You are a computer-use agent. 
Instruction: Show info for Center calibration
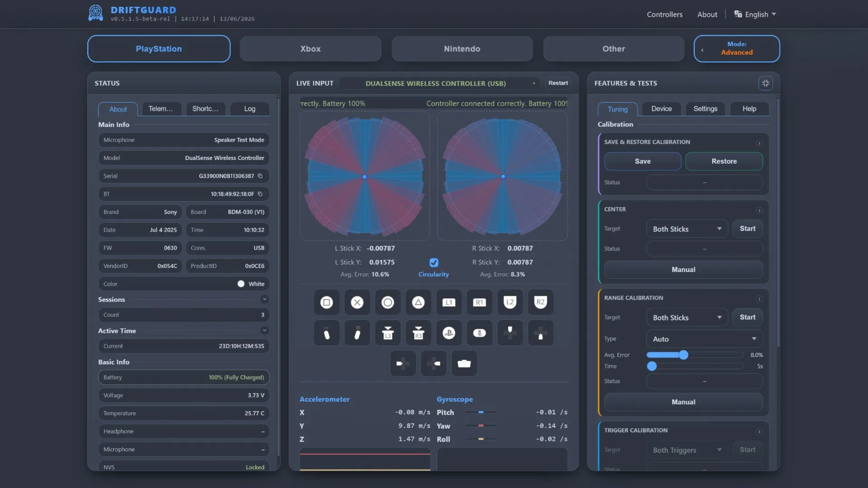(x=759, y=210)
